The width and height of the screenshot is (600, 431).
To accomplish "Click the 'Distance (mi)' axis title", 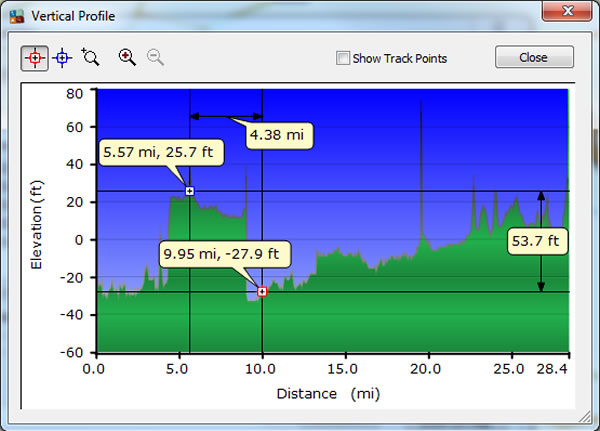I will [x=328, y=393].
